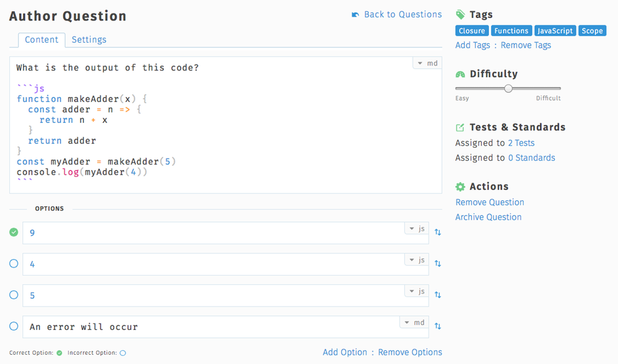Click reorder arrows beside 'An error will occur'
Viewport: 618px width, 364px height.
click(x=438, y=326)
